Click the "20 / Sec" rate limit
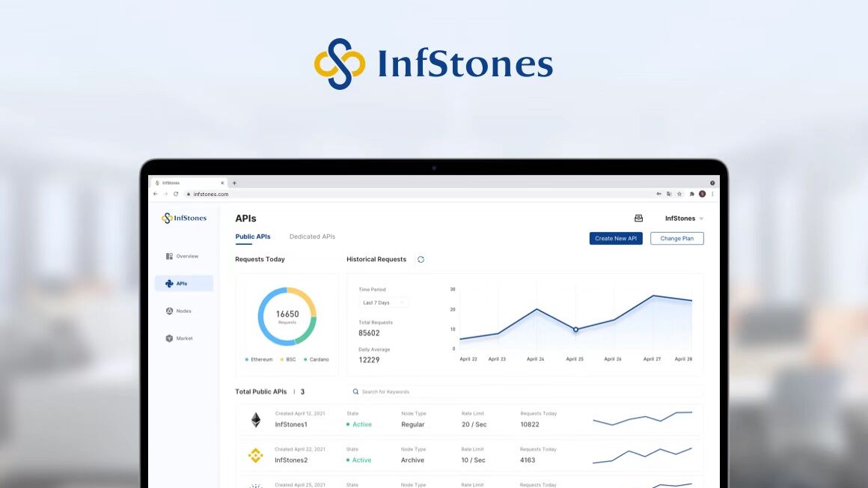868x488 pixels. [x=474, y=425]
